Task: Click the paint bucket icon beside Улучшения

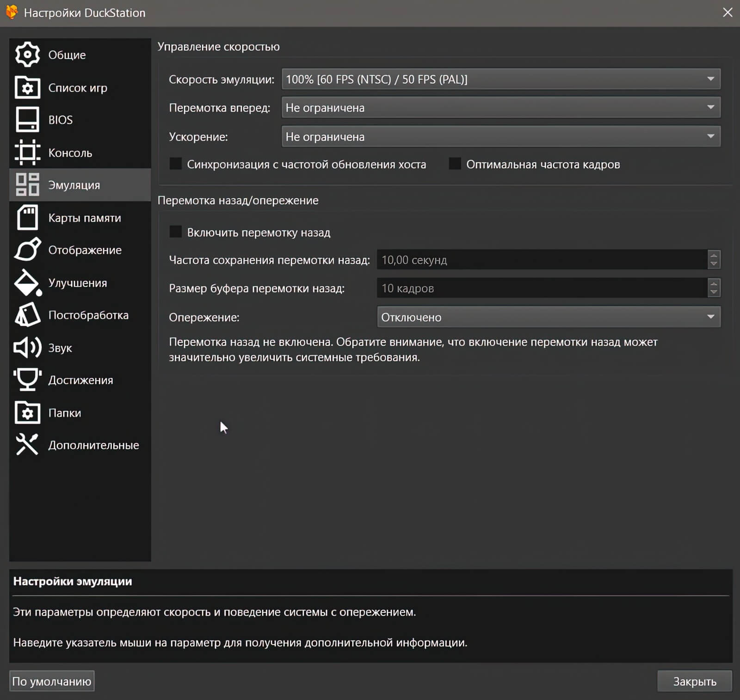Action: point(27,282)
